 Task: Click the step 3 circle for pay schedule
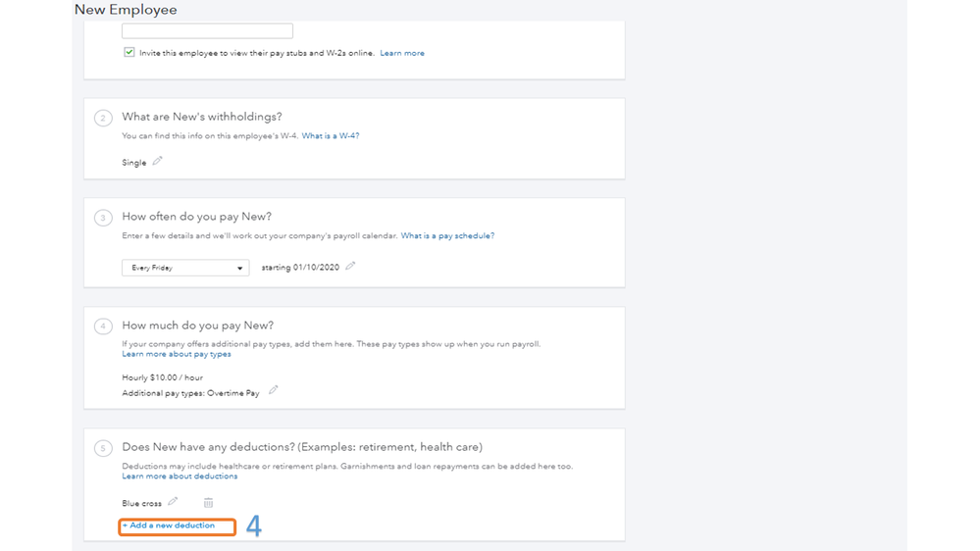pos(103,218)
